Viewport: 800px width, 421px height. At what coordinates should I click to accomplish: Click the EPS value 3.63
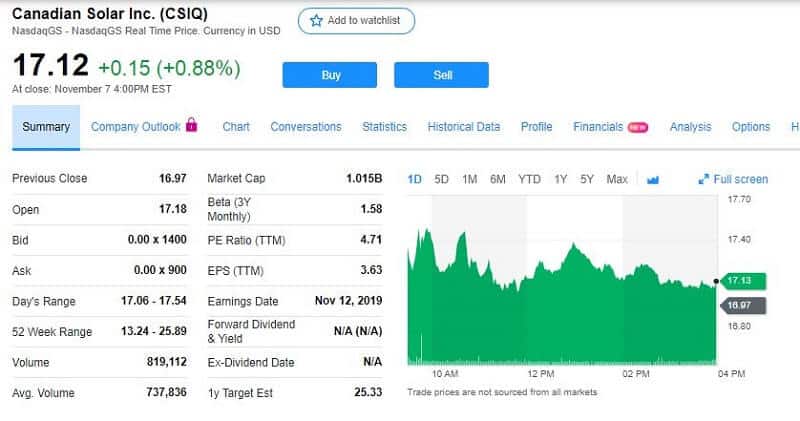371,270
